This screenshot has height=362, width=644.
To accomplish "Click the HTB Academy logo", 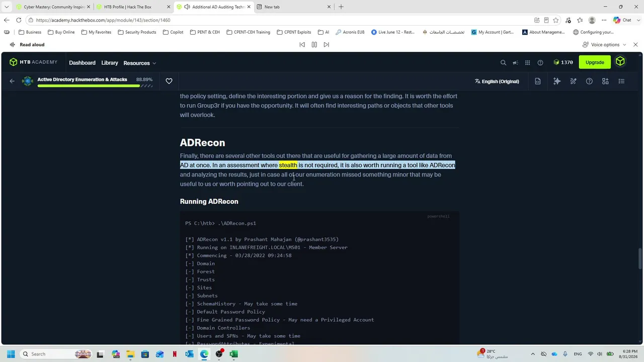I will (33, 62).
